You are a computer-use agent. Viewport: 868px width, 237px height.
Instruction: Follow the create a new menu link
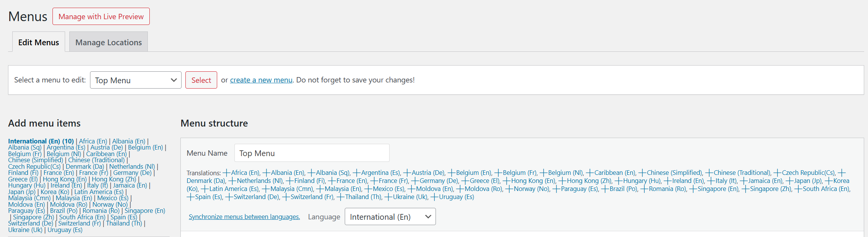pos(261,80)
